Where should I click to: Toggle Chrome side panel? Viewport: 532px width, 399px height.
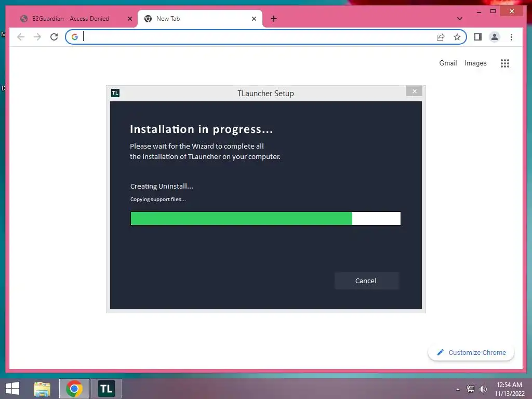(478, 37)
